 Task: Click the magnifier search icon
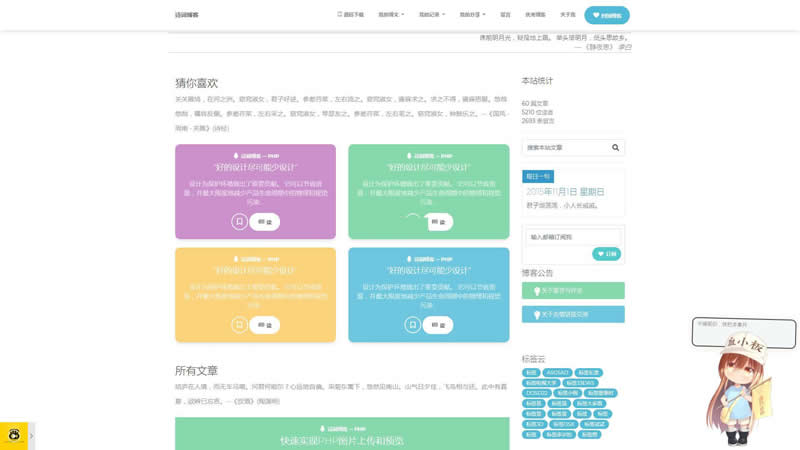click(615, 147)
